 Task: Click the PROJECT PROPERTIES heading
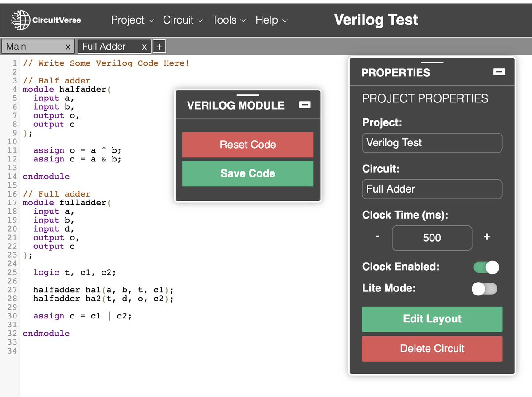coord(425,98)
